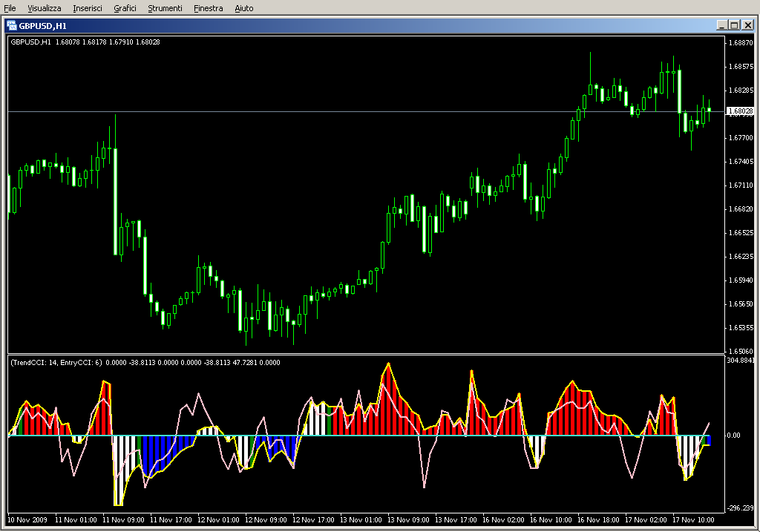The width and height of the screenshot is (760, 532).
Task: Click time label 11 Nov 01:00
Action: tap(76, 520)
